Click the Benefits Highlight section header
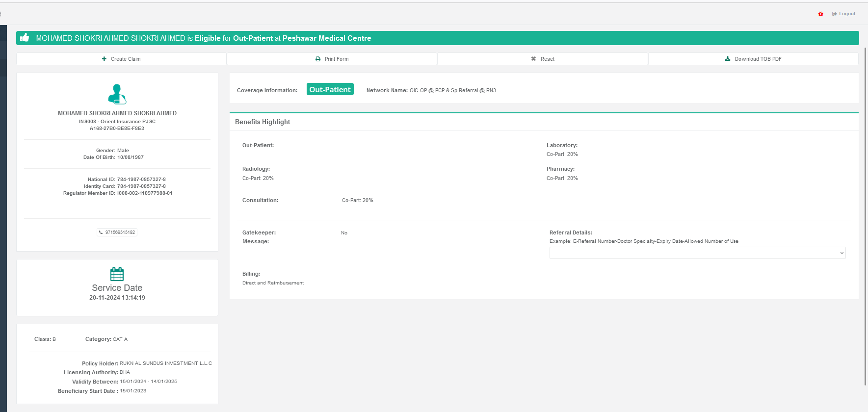 [x=263, y=122]
